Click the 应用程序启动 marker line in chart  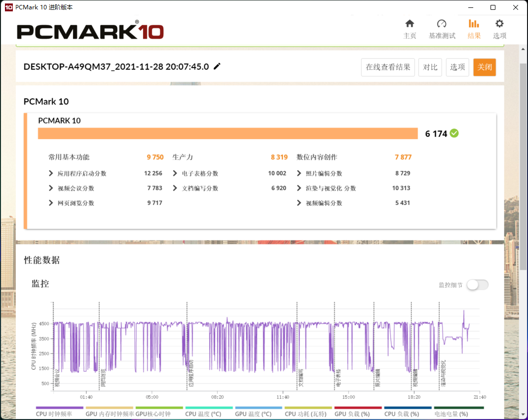pyautogui.click(x=187, y=346)
